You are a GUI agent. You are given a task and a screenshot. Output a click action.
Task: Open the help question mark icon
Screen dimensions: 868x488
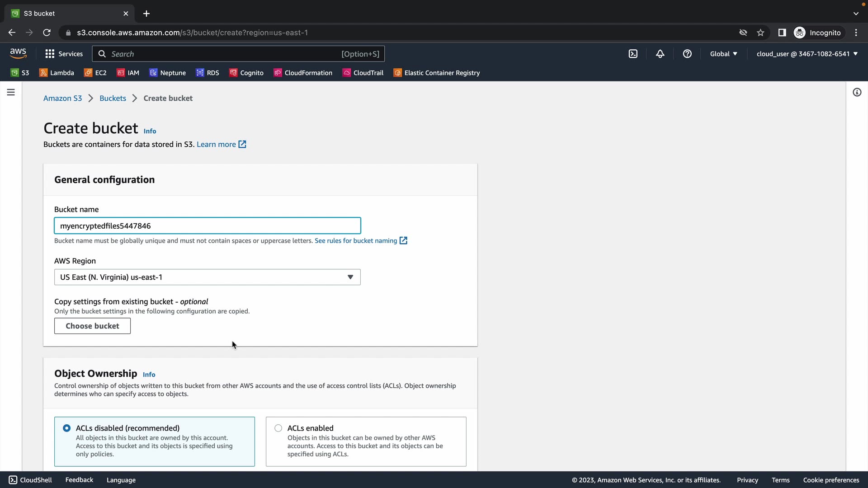(687, 54)
